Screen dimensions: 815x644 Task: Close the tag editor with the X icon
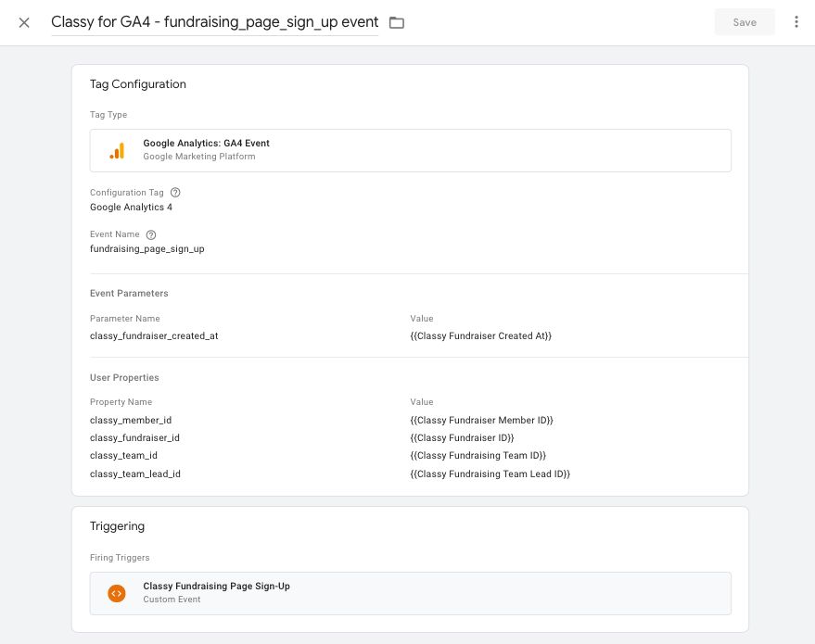[24, 22]
